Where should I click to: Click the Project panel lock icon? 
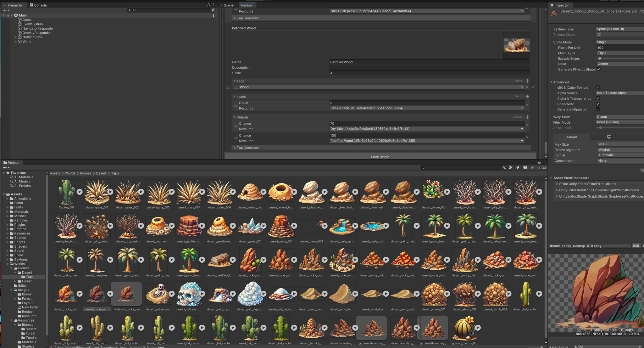[x=539, y=162]
